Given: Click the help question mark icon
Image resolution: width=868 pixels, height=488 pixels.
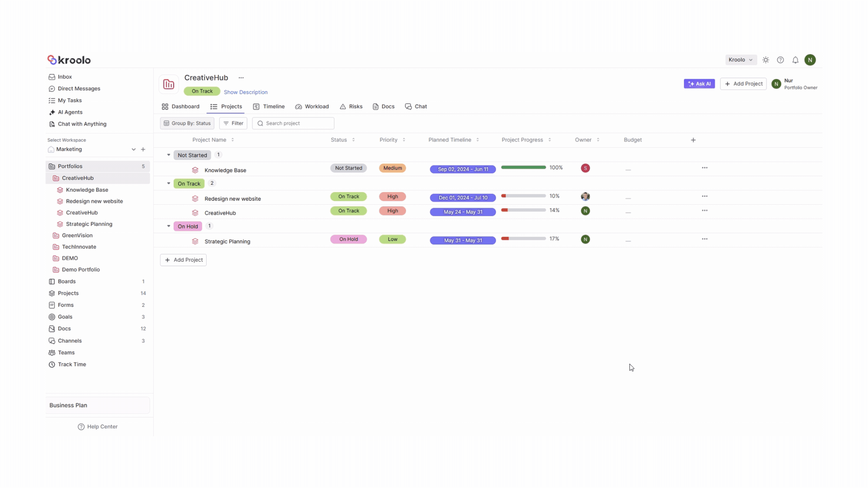Looking at the screenshot, I should (780, 60).
